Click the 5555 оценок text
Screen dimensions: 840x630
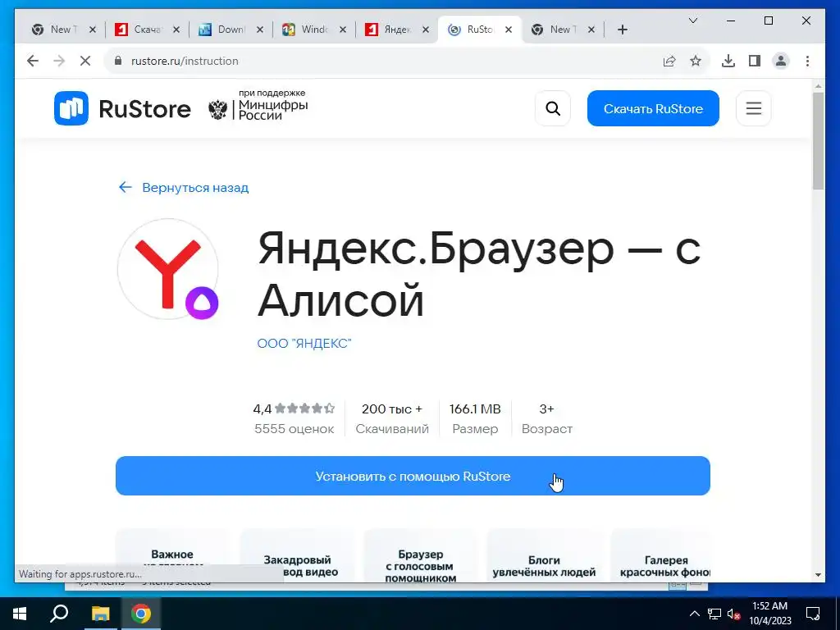point(294,429)
